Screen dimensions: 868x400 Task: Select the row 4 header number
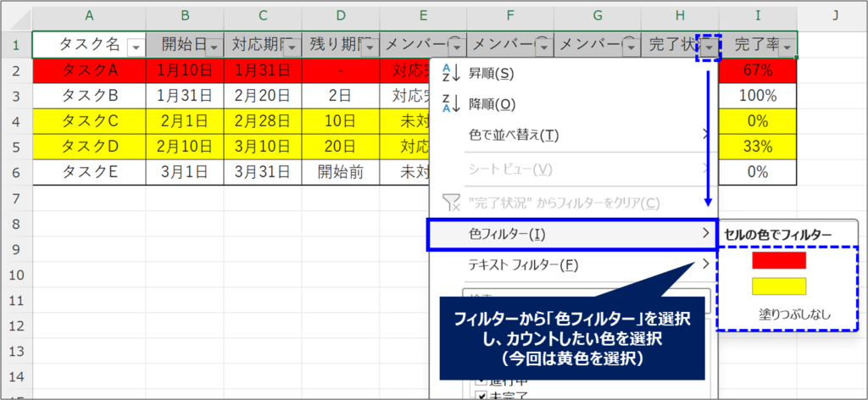coord(16,121)
